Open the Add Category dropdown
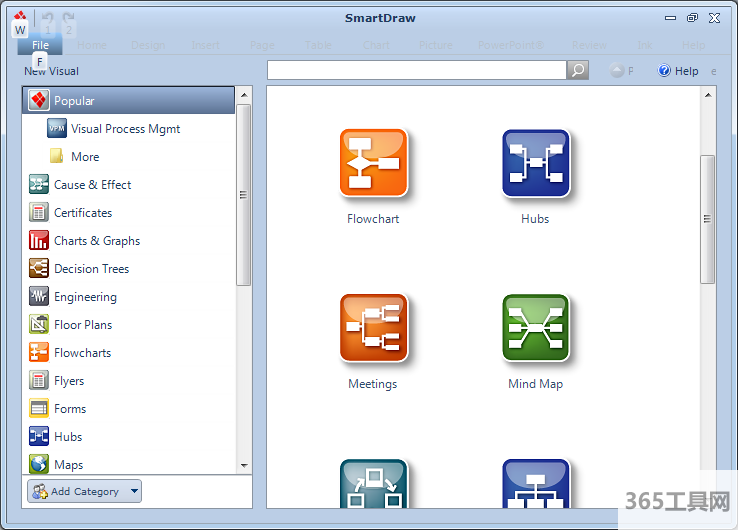The height and width of the screenshot is (530, 738). pyautogui.click(x=84, y=491)
